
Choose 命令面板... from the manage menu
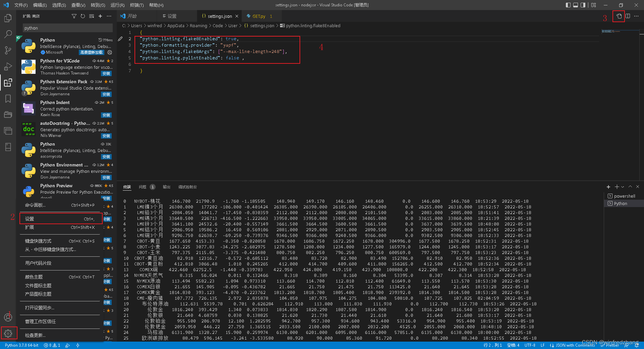coord(60,205)
